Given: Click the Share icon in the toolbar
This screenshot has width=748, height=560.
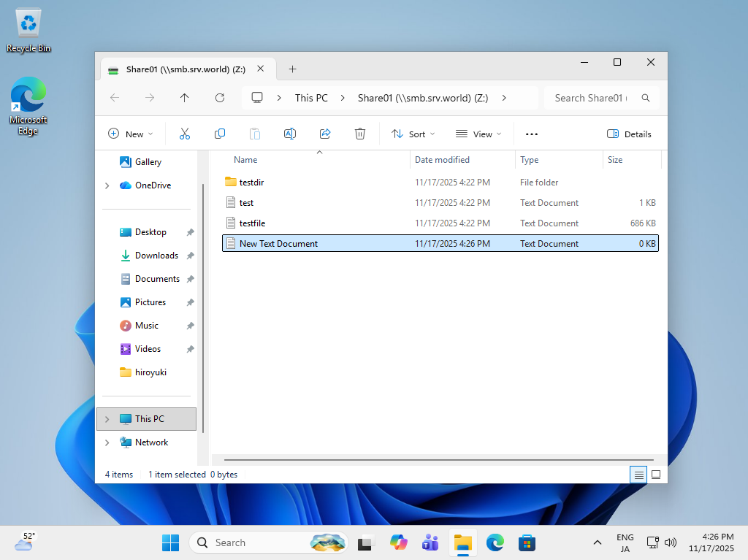Looking at the screenshot, I should (324, 134).
